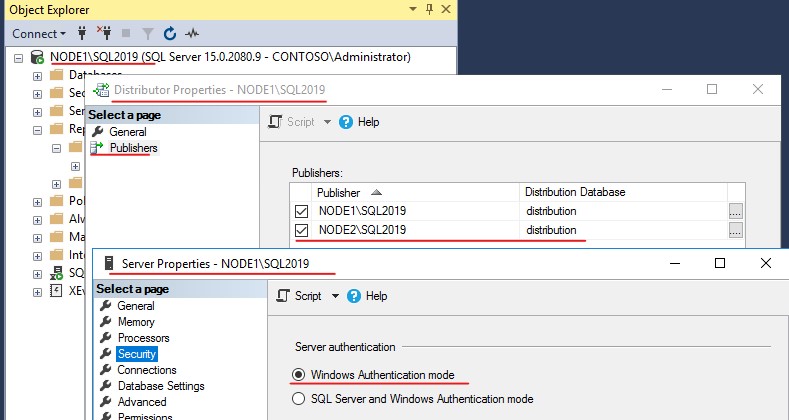Expand the Databases folder node
Viewport: 789px width, 420px height.
pyautogui.click(x=37, y=76)
